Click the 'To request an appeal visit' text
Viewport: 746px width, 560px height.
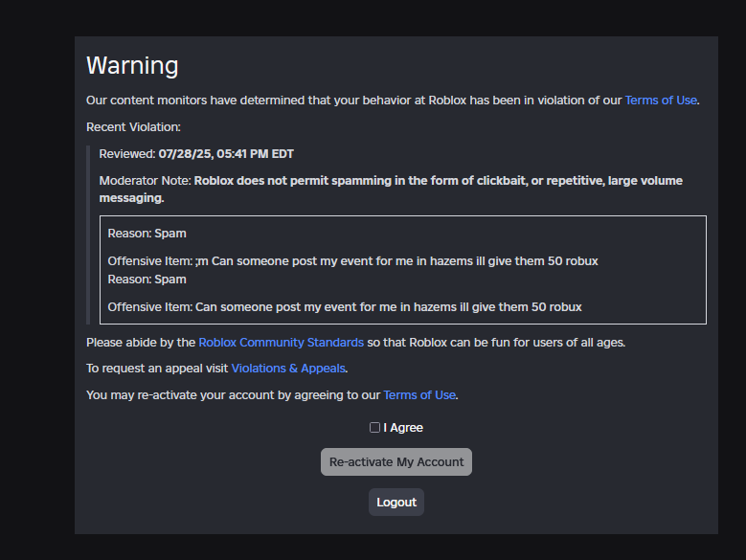pyautogui.click(x=157, y=369)
